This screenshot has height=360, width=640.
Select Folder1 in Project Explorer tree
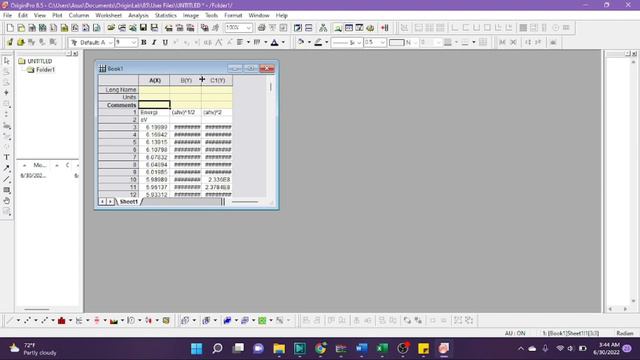(45, 70)
